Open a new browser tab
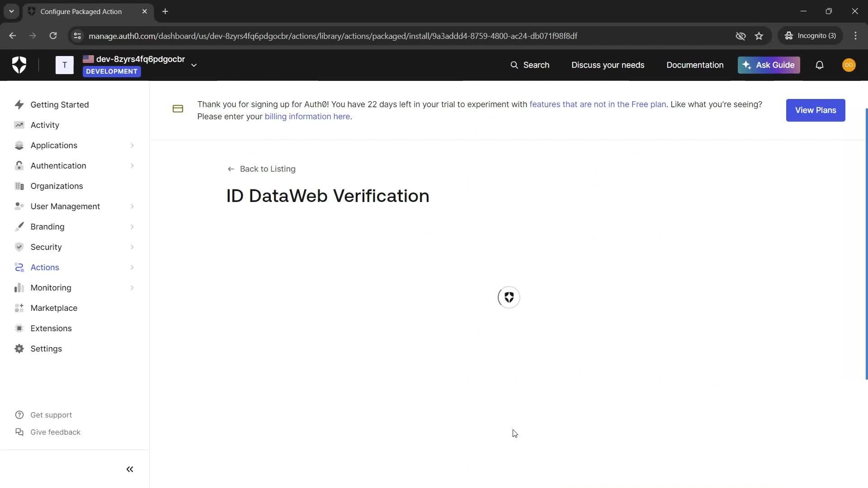Screen dimensions: 868x488 coord(165,12)
